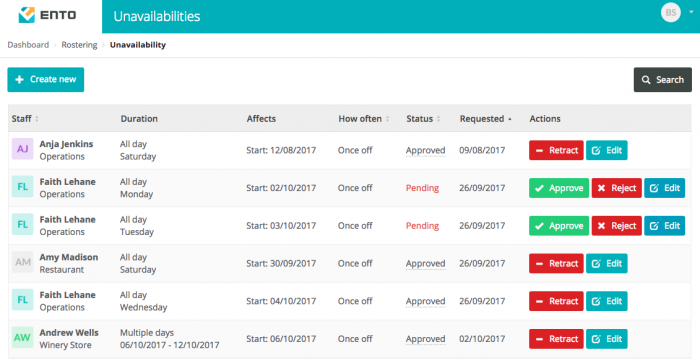Select Andrew Wells name
Screen dimensions: 700x363
tap(69, 333)
